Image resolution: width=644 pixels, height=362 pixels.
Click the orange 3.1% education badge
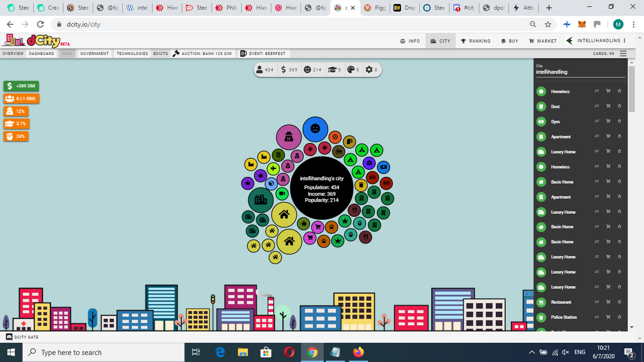[x=16, y=124]
